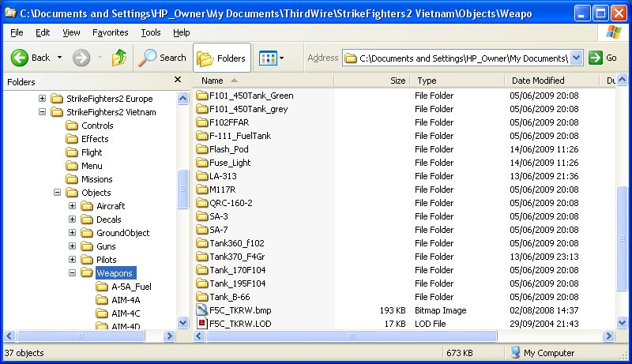Click the Back arrow icon
This screenshot has height=364, width=632.
point(19,58)
